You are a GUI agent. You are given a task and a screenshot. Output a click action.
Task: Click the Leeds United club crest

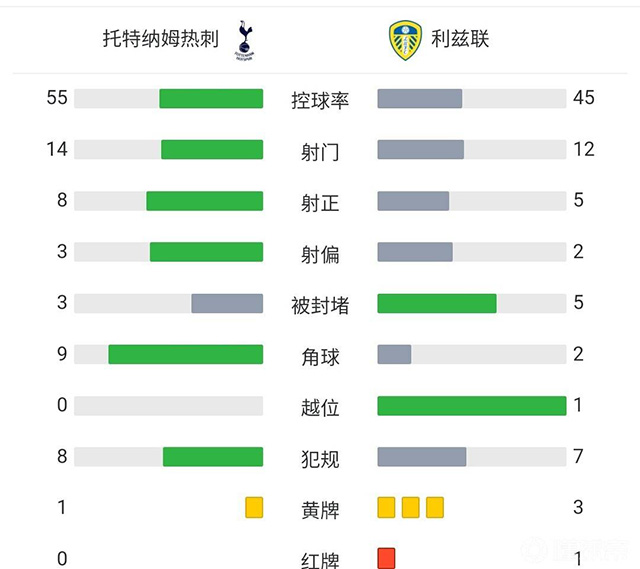click(x=405, y=40)
